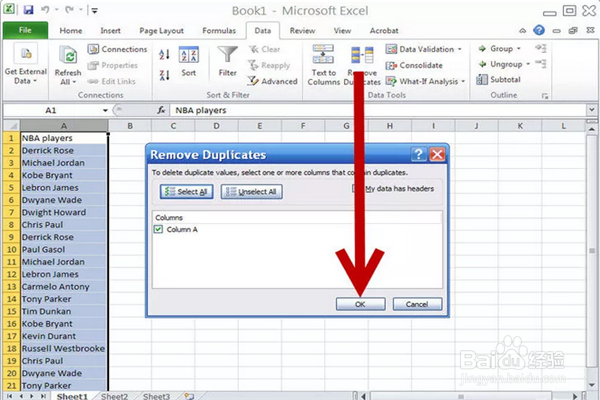Click cell containing Paul Gasol
The width and height of the screenshot is (600, 400).
pos(64,250)
